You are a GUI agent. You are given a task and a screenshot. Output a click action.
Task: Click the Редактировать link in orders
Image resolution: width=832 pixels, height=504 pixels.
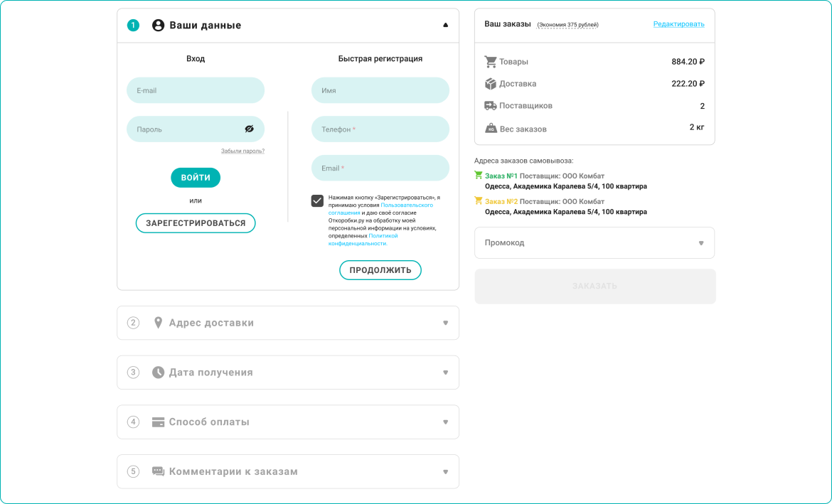coord(678,24)
